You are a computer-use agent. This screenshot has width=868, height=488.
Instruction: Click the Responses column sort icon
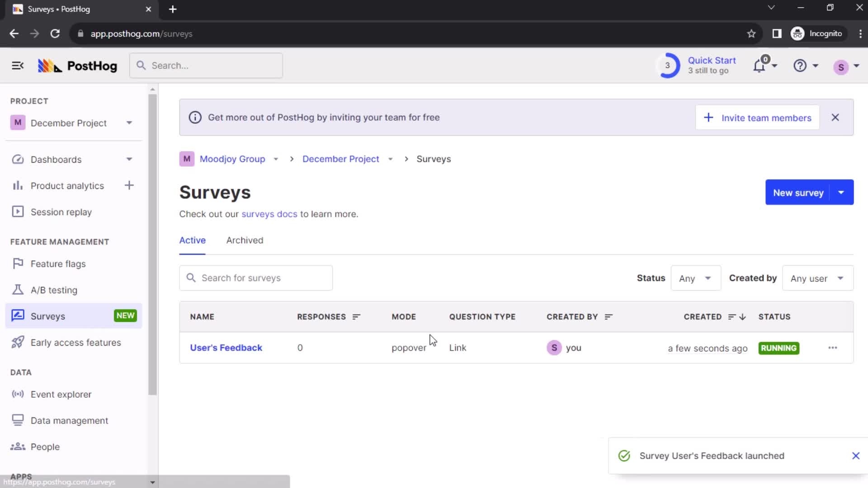pos(357,316)
